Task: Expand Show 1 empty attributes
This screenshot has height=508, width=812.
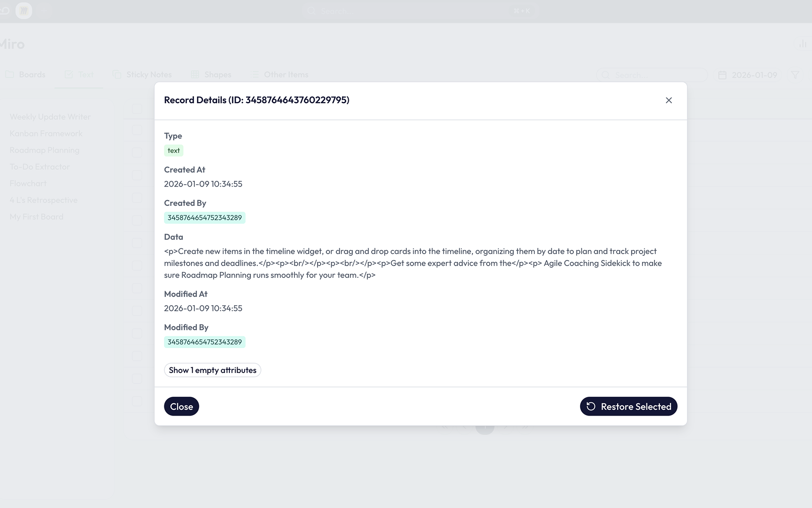Action: (212, 370)
